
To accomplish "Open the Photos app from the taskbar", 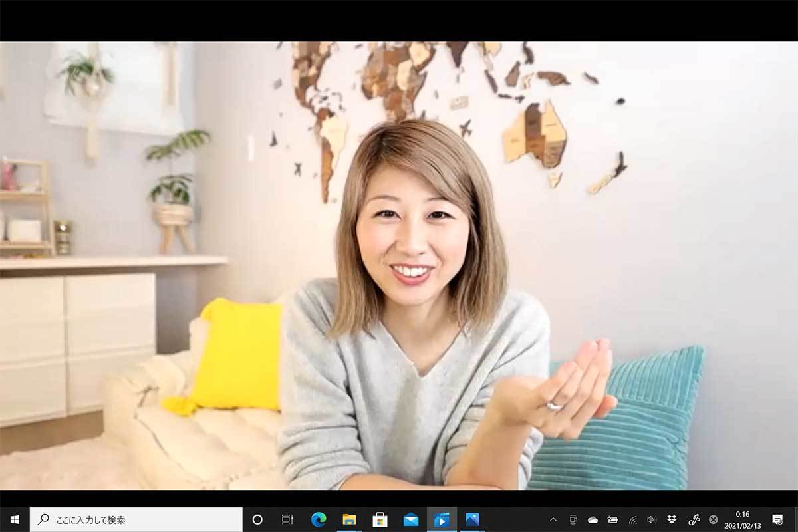I will coord(472,519).
